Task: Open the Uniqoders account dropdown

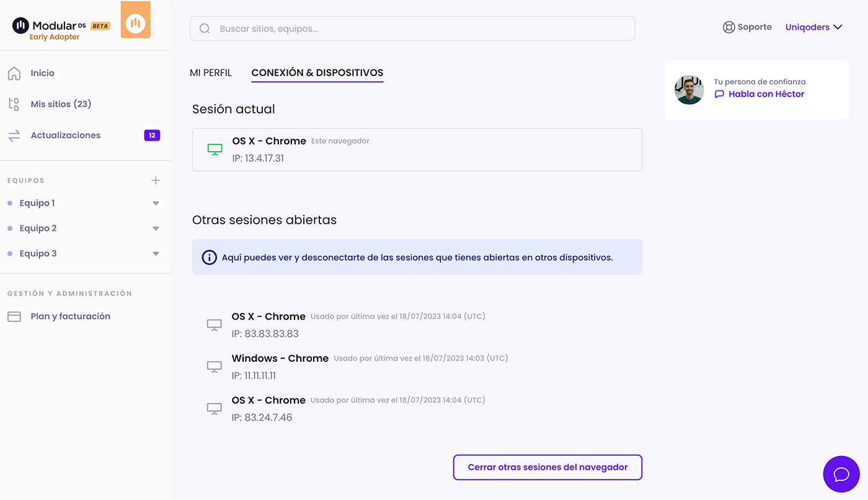Action: tap(814, 27)
